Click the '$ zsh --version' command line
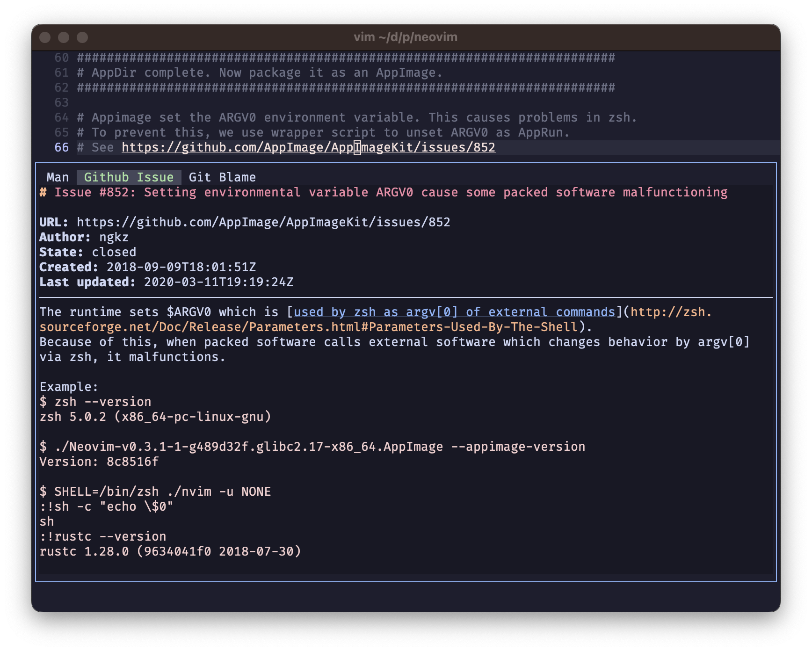812x651 pixels. click(95, 402)
